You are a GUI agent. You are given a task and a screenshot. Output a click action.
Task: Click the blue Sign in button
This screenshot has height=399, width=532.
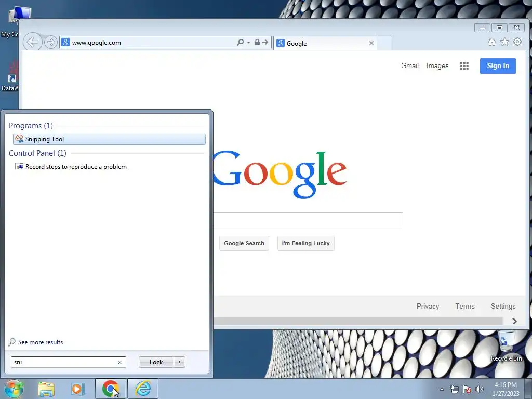click(498, 66)
